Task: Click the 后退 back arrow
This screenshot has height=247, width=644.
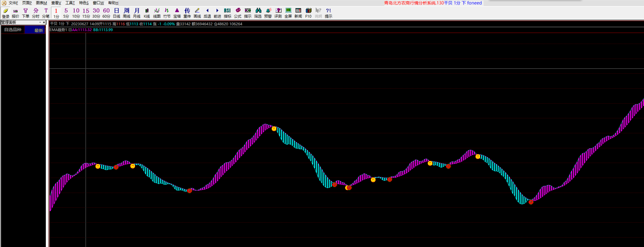Action: pos(207,13)
